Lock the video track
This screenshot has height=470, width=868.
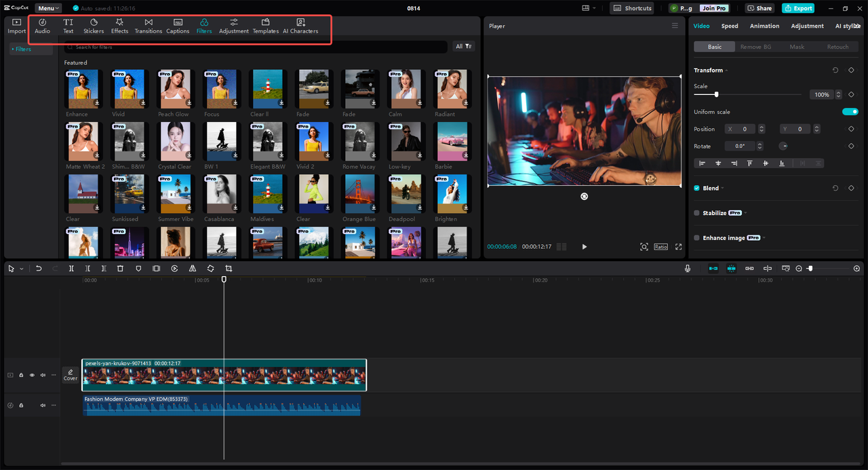click(21, 375)
